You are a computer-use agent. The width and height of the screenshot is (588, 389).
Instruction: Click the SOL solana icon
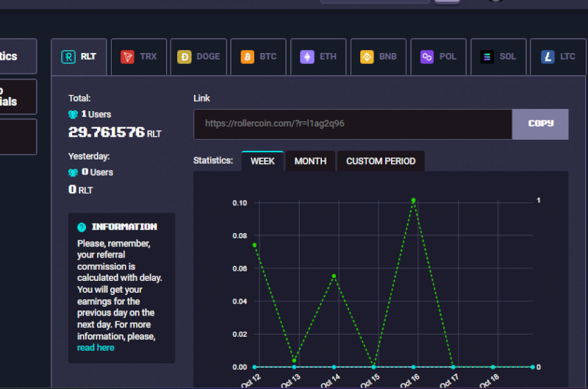[x=487, y=57]
